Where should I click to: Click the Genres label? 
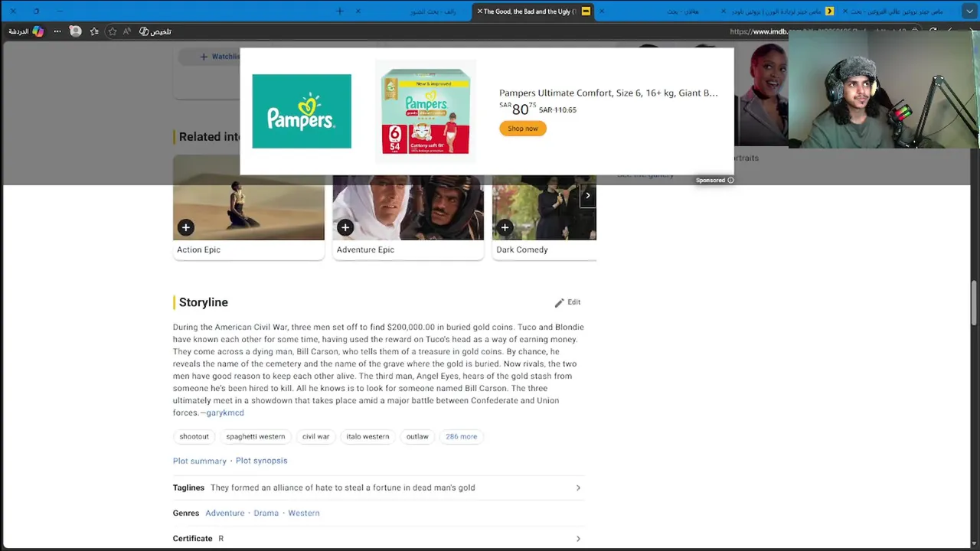tap(186, 513)
